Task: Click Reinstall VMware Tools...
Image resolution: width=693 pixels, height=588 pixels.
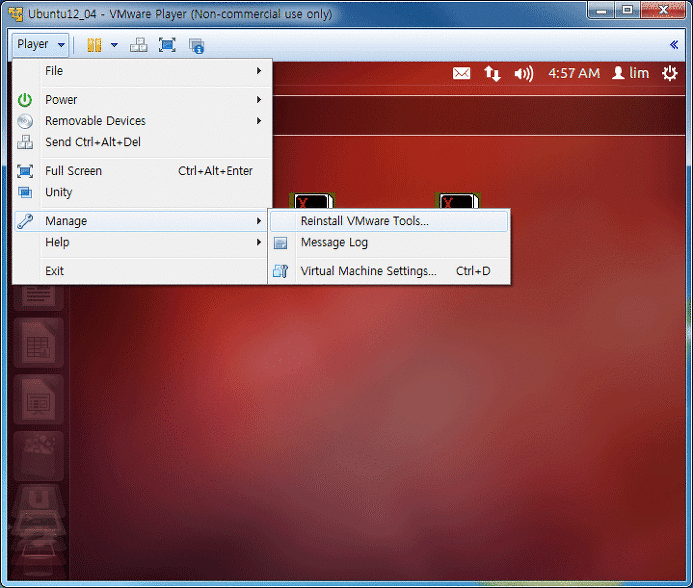Action: point(389,221)
